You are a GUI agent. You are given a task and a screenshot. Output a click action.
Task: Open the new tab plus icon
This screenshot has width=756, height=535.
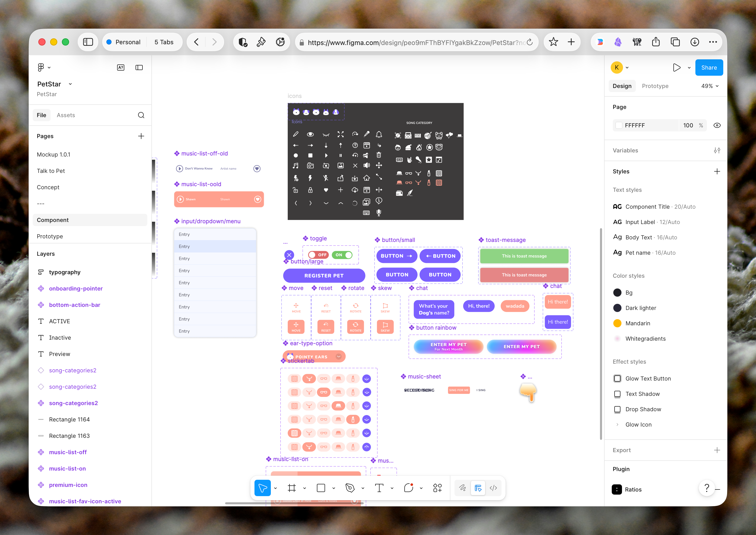(571, 42)
